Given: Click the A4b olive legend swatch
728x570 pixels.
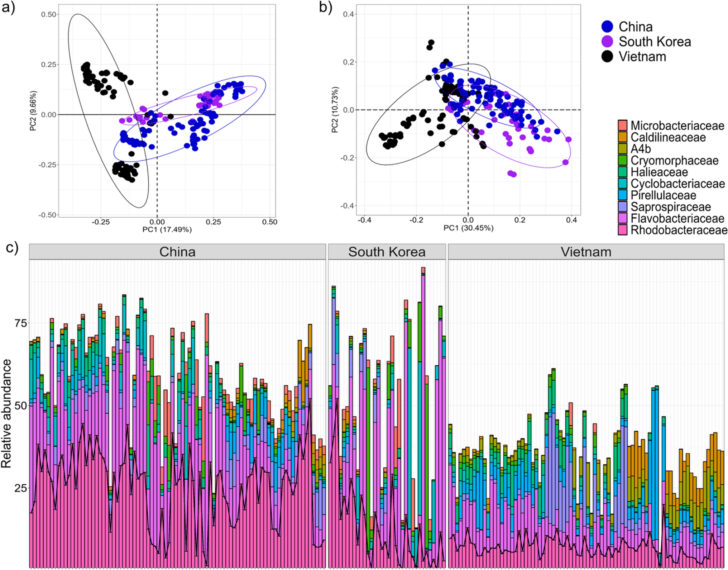Looking at the screenshot, I should (x=623, y=149).
